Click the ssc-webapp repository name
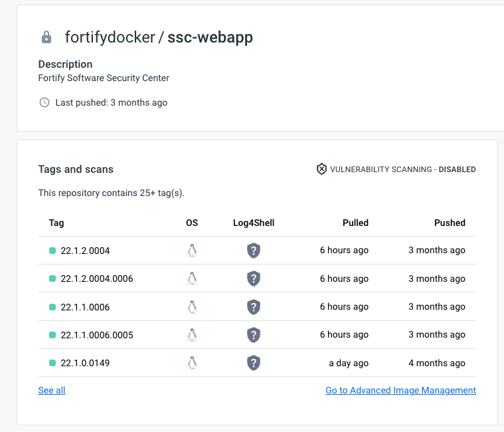This screenshot has width=504, height=432. point(210,37)
